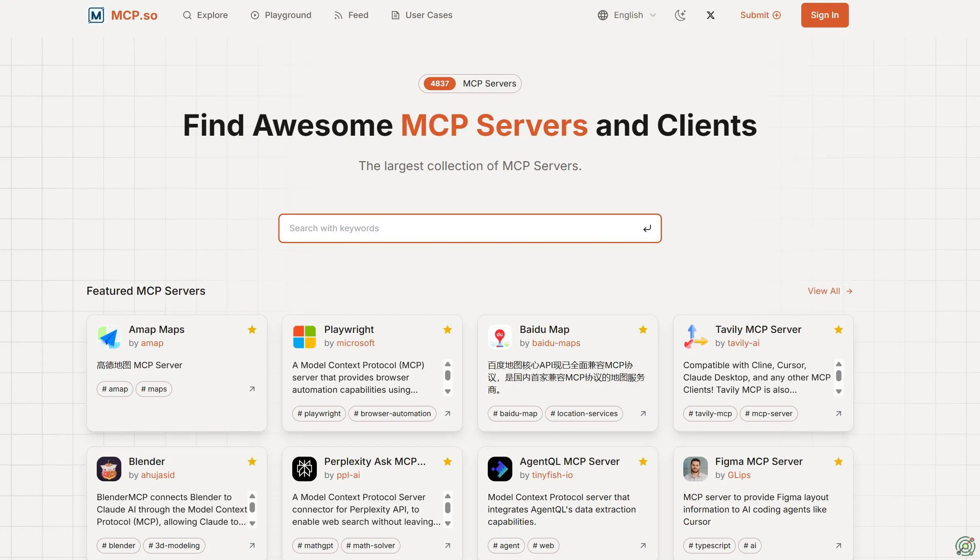Select the # browser-automation tag
The height and width of the screenshot is (560, 980).
point(392,414)
